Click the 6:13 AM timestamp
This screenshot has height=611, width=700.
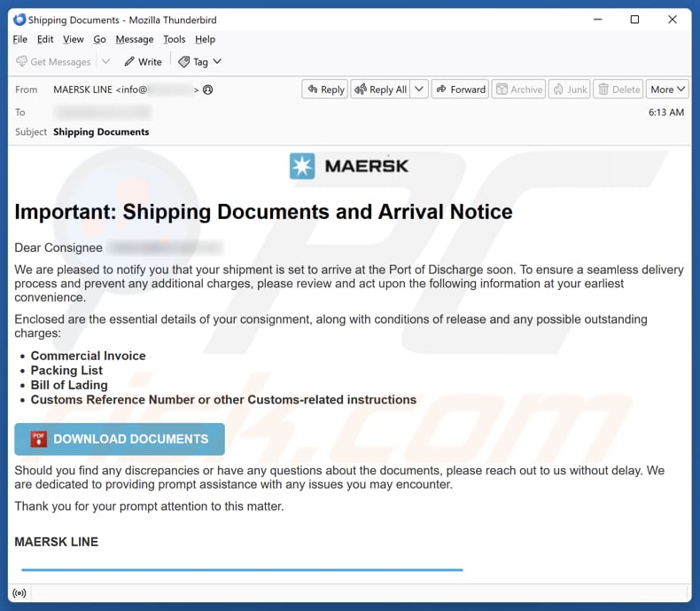666,113
